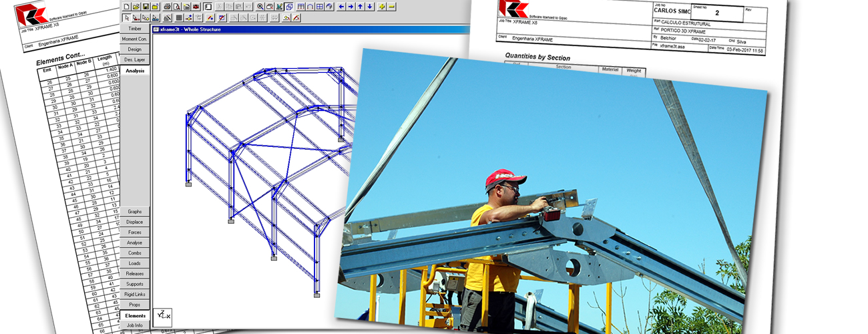The image size is (868, 334).
Task: Click the Displace sidebar button
Action: [x=135, y=222]
